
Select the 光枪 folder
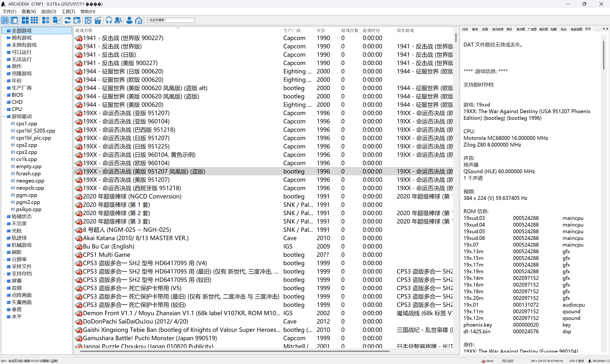17,231
